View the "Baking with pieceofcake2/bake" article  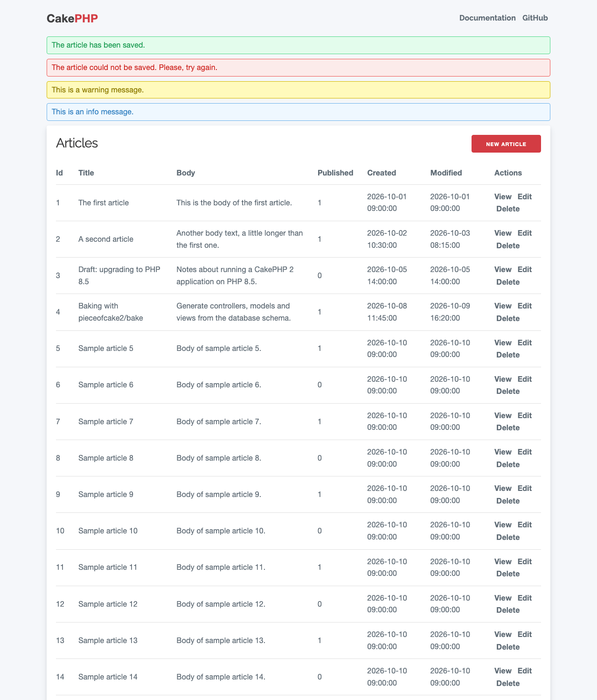point(503,306)
